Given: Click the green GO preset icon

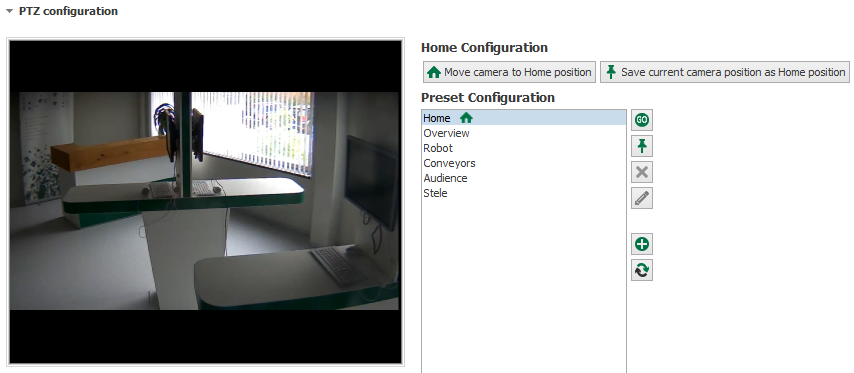Looking at the screenshot, I should 642,119.
